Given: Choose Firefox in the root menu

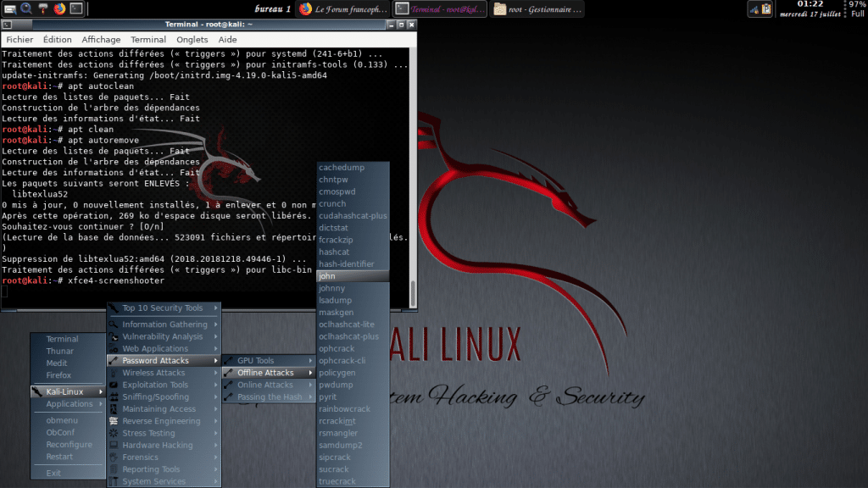Looking at the screenshot, I should pyautogui.click(x=68, y=375).
